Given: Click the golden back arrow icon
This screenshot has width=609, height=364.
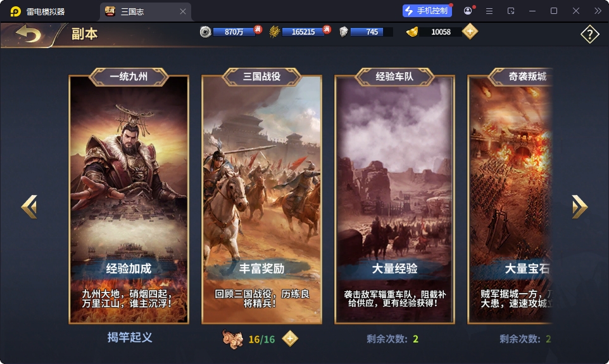Looking at the screenshot, I should [x=28, y=34].
